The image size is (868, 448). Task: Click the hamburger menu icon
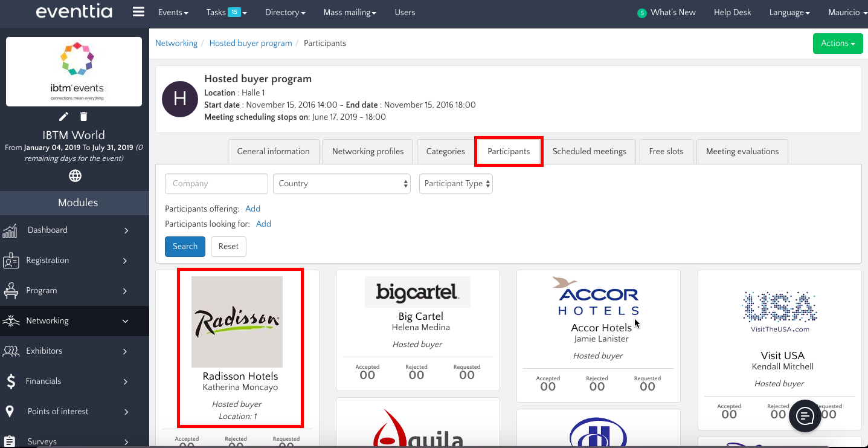point(138,12)
